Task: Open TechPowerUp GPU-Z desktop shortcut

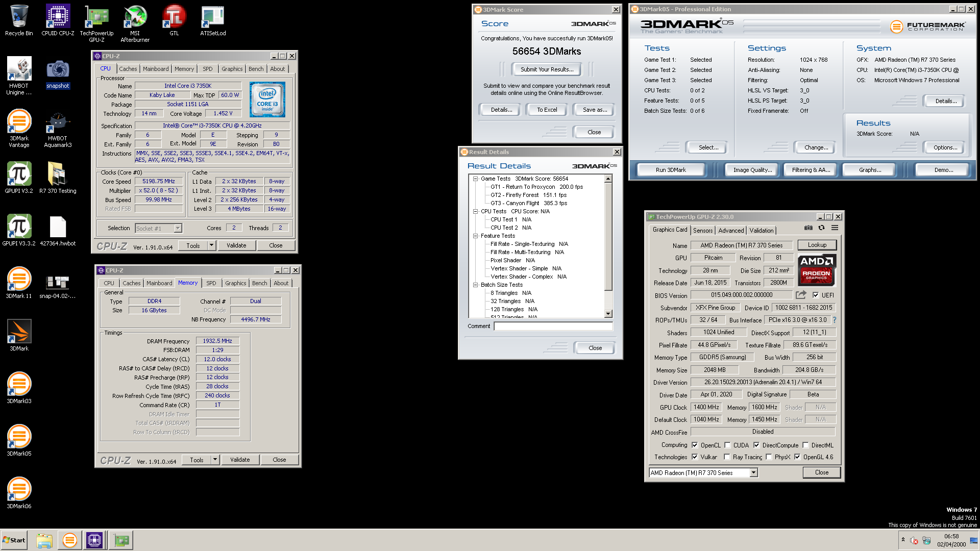Action: (x=96, y=23)
